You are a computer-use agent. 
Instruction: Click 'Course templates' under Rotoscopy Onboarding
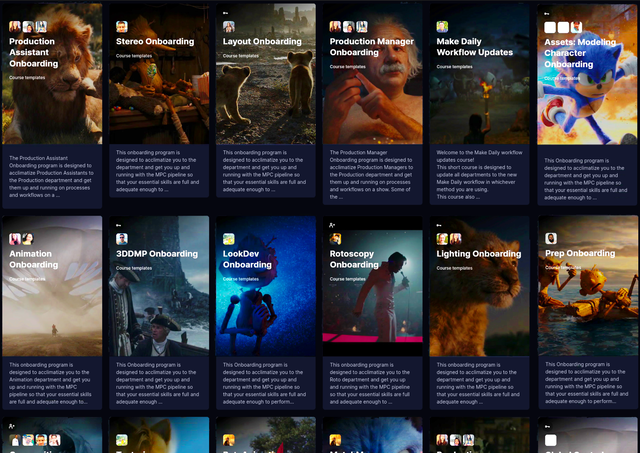click(x=348, y=279)
